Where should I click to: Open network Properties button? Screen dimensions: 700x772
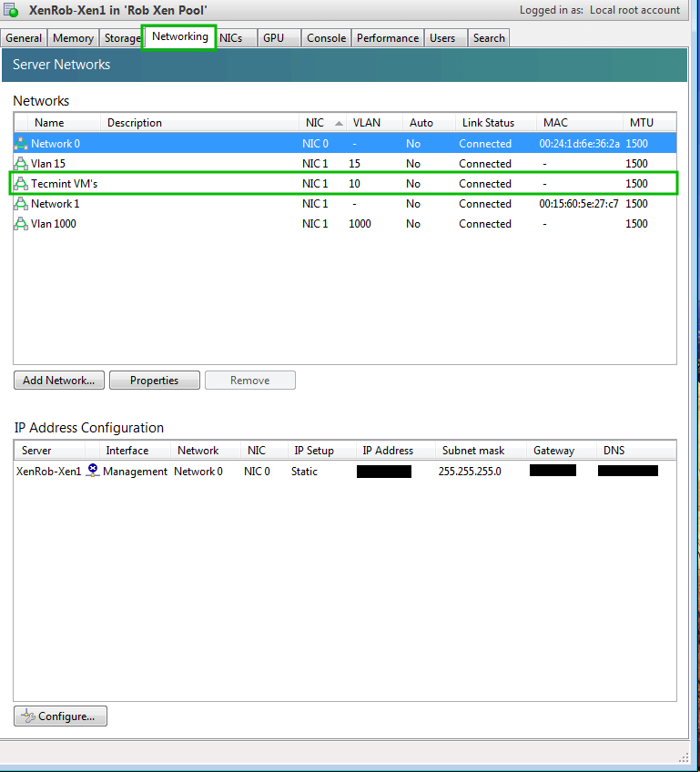[154, 381]
